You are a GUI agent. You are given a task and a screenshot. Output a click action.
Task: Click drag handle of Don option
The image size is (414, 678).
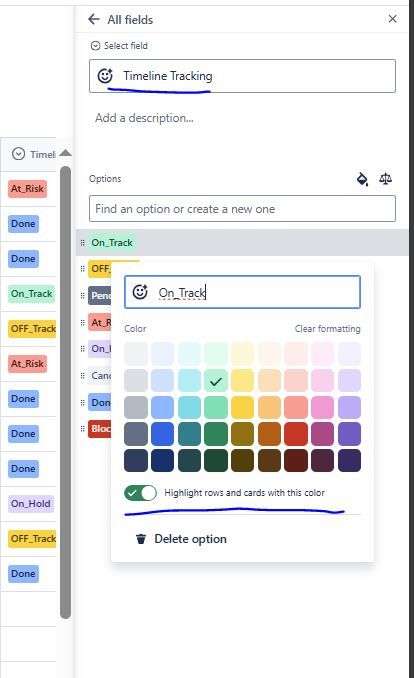click(82, 402)
